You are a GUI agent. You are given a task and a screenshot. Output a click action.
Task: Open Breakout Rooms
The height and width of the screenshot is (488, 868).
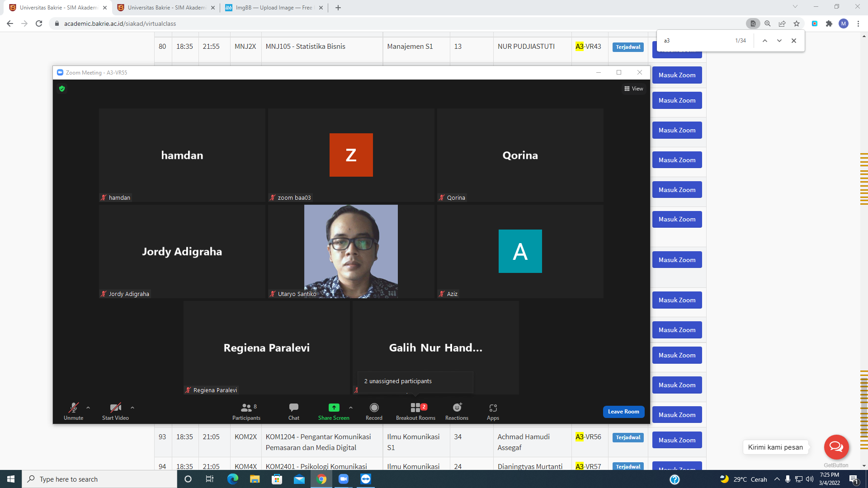415,411
